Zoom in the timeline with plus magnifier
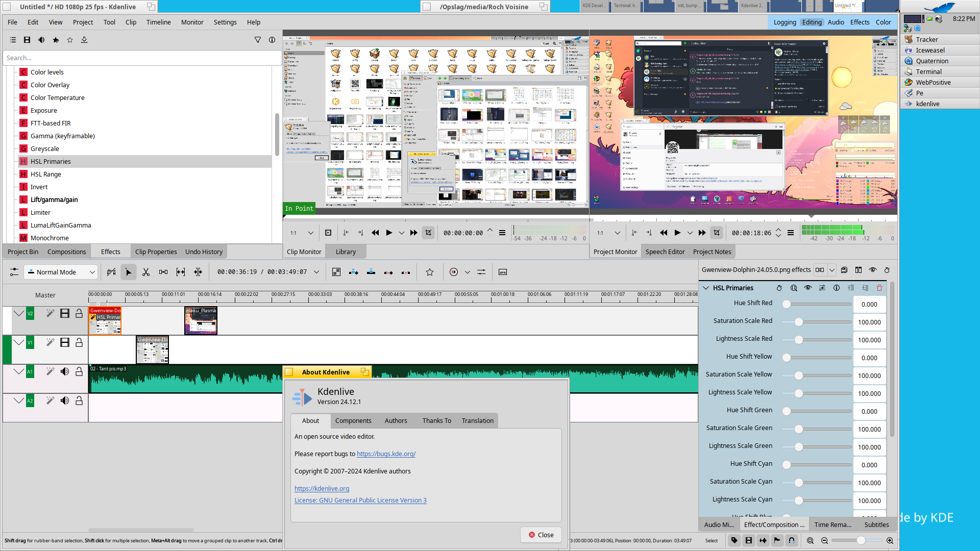Image resolution: width=980 pixels, height=551 pixels. 890,540
